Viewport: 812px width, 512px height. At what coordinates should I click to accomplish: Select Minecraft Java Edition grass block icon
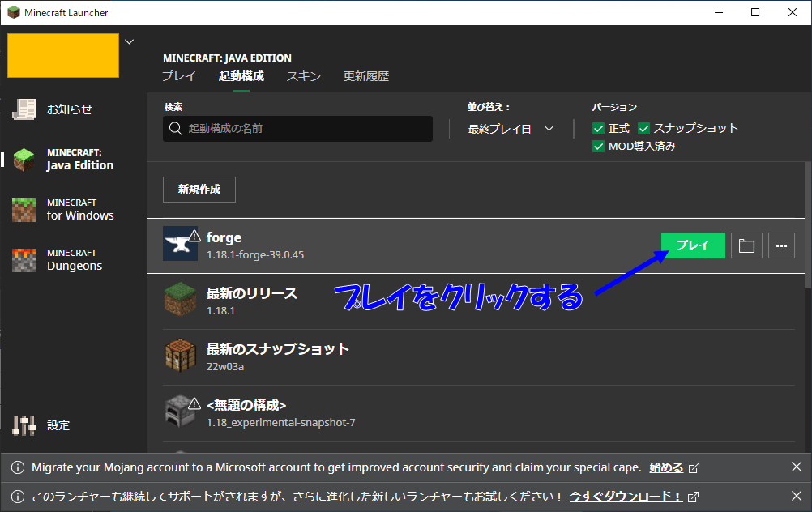[24, 160]
